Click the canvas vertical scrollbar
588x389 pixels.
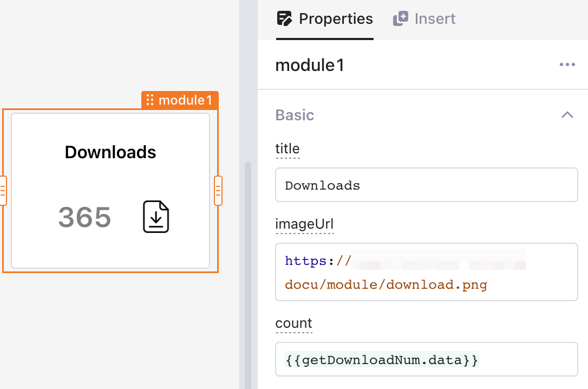pos(248,271)
